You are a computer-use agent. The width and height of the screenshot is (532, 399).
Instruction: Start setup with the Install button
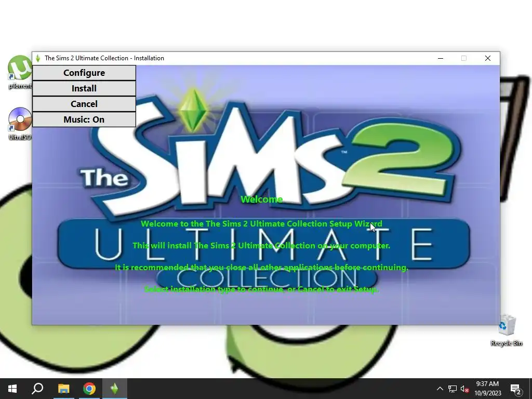coord(84,88)
